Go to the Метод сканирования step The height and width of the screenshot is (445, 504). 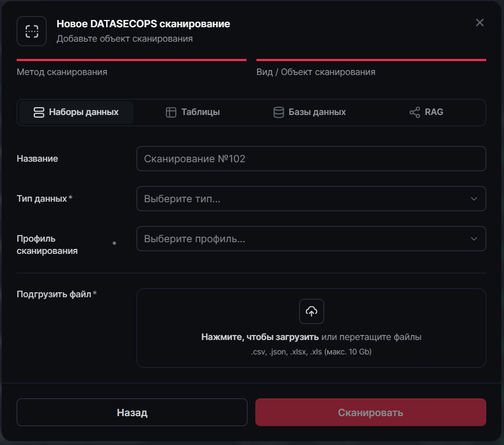pyautogui.click(x=132, y=68)
